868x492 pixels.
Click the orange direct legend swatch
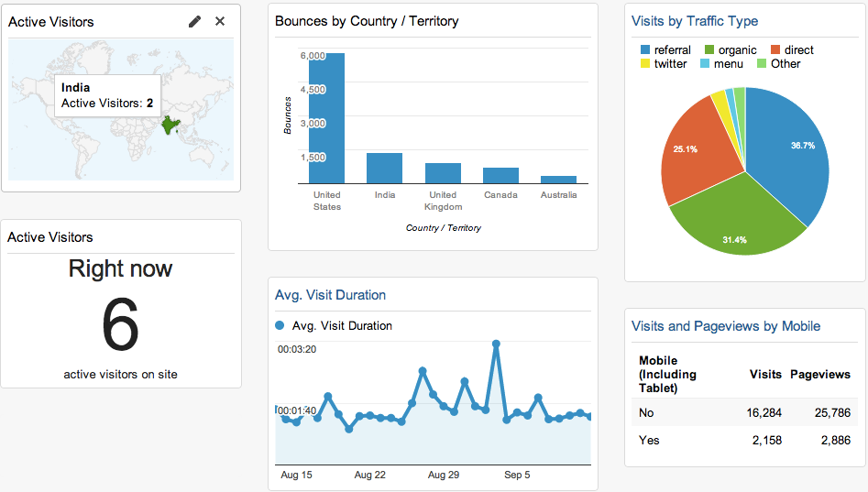click(x=775, y=49)
